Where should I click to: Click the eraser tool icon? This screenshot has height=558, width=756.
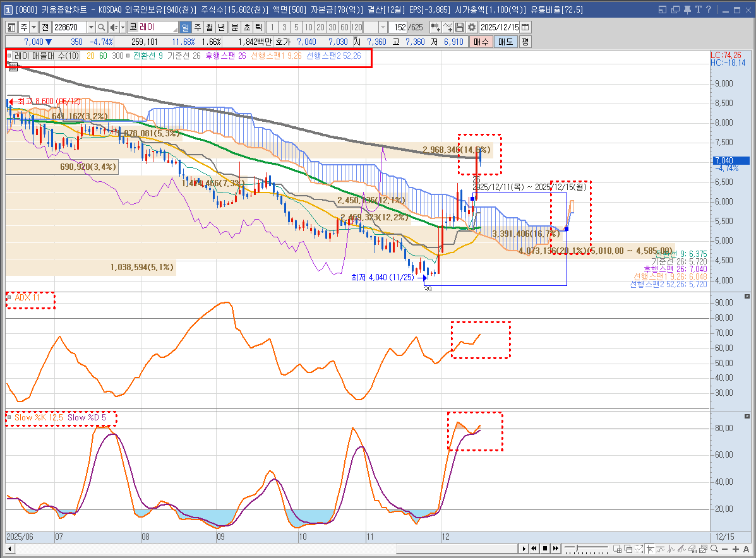[692, 549]
